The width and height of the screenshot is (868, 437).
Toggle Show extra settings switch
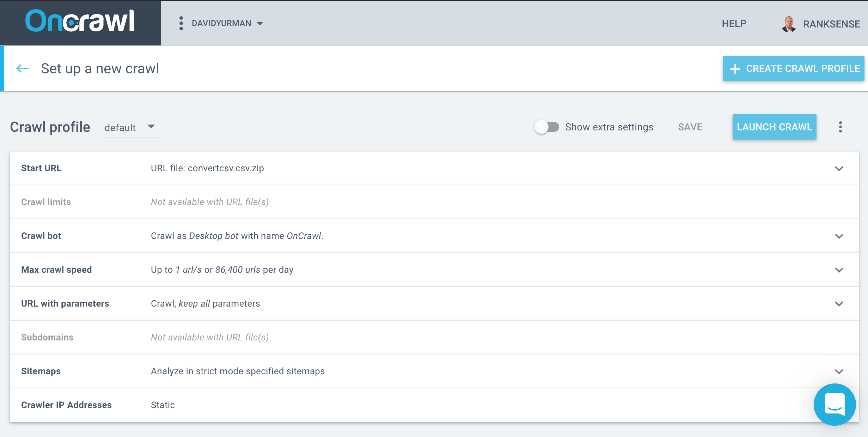tap(546, 127)
